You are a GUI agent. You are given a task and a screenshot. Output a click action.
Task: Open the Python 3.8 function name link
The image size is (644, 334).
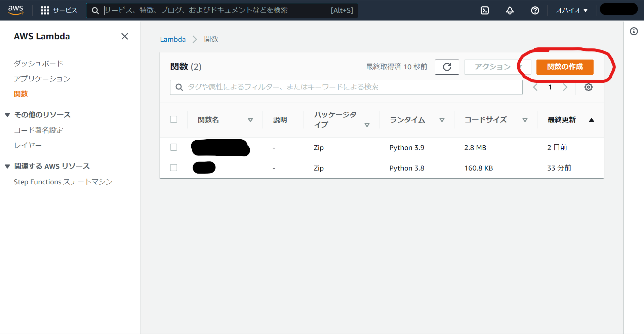[x=204, y=168]
